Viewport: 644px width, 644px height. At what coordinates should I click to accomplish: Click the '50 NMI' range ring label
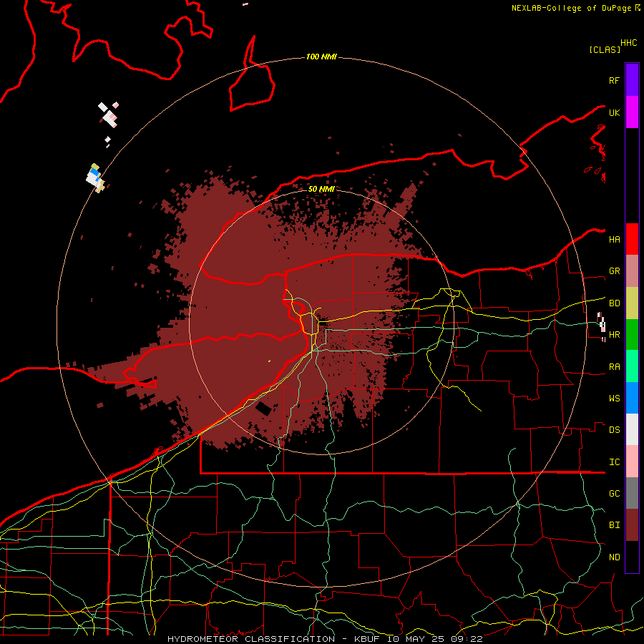(321, 189)
